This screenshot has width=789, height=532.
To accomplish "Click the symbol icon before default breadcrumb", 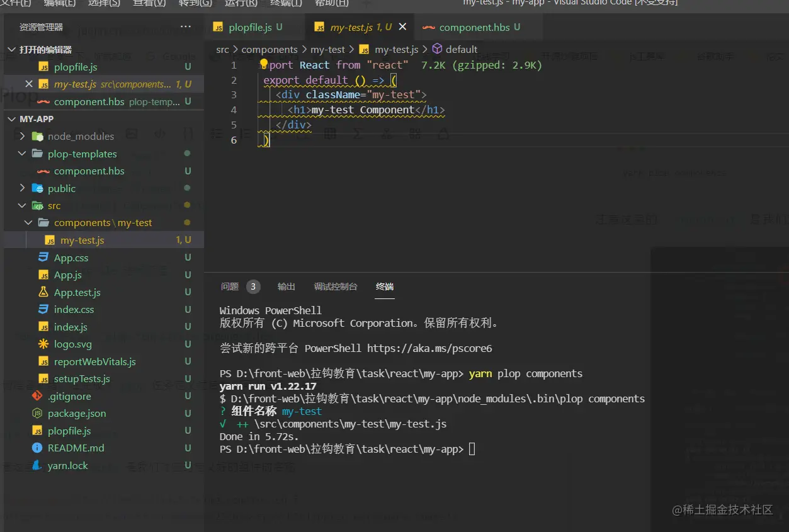I will point(437,49).
